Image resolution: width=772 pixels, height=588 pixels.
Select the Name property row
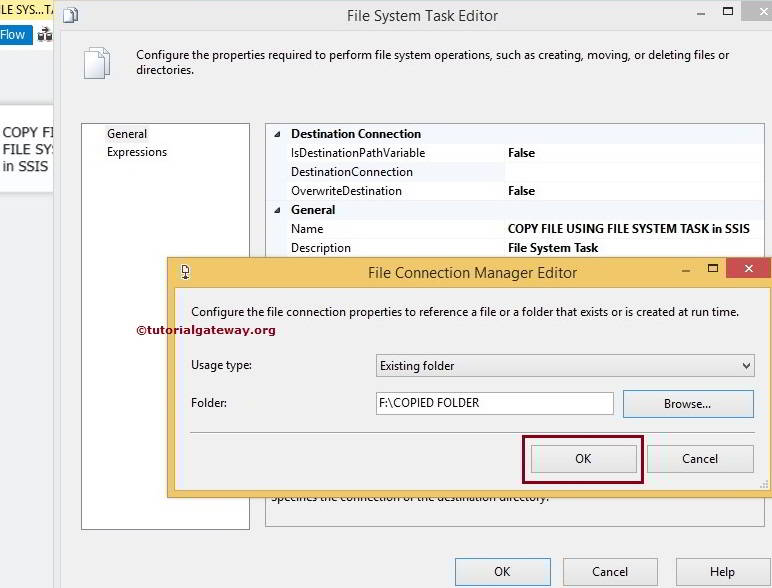point(307,229)
